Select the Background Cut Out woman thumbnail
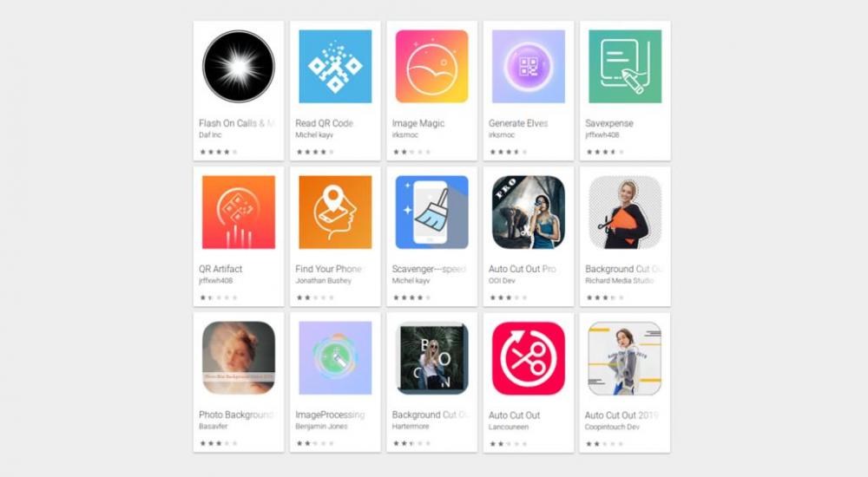 pos(625,212)
